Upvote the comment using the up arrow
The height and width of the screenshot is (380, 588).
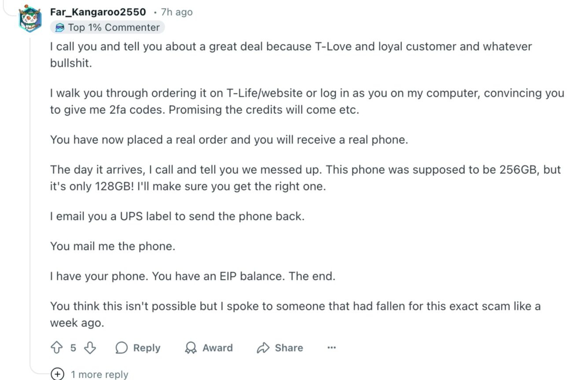coord(56,348)
